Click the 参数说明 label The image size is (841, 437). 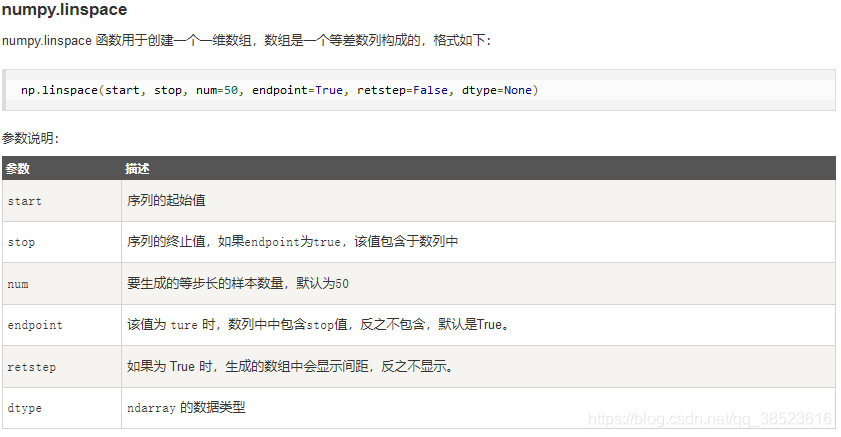[x=30, y=138]
